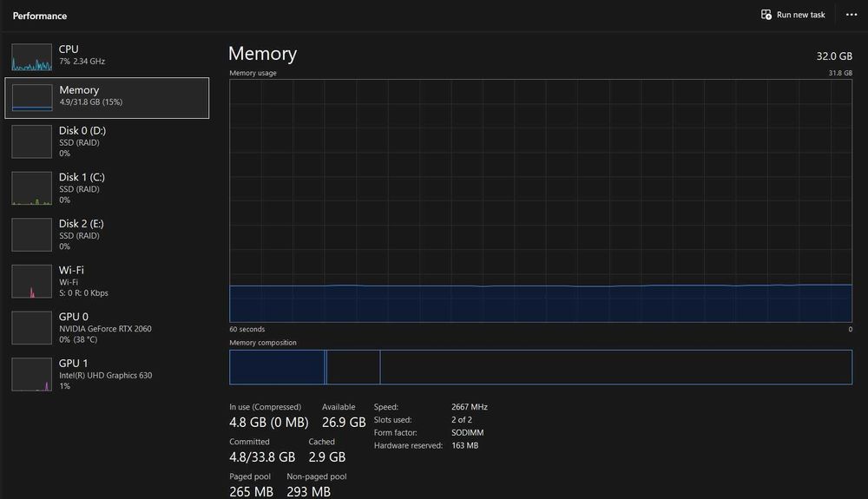Select GPU 0 graph thumbnail

pos(32,328)
